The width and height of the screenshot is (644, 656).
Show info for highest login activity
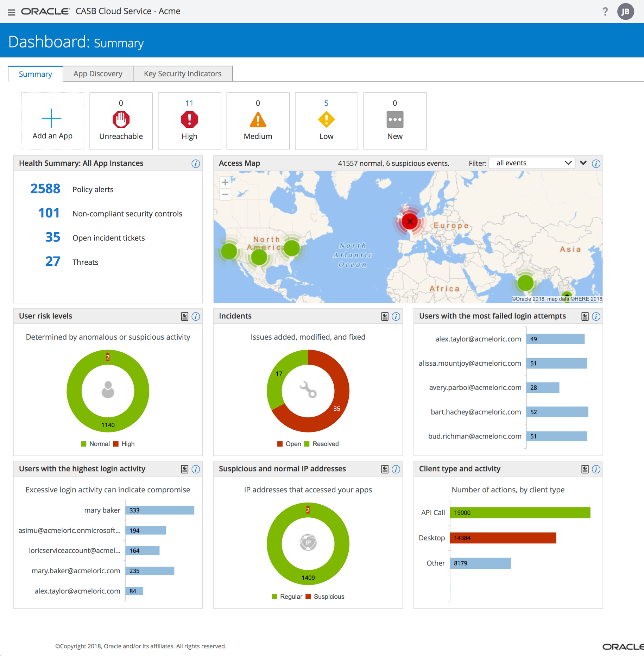coord(196,469)
